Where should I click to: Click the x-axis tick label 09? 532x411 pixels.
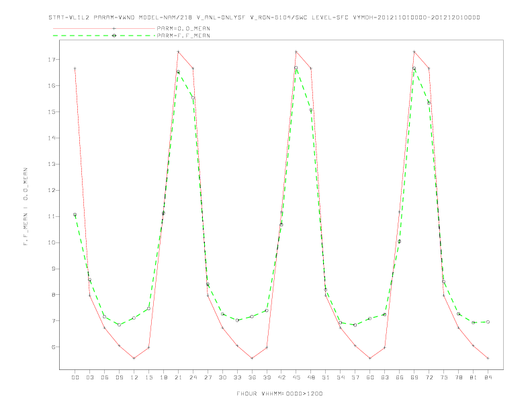[x=120, y=377]
